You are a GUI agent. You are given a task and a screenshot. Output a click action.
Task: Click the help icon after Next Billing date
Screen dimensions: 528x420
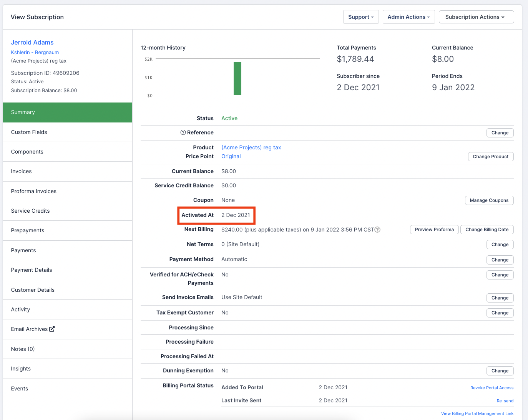pyautogui.click(x=377, y=230)
